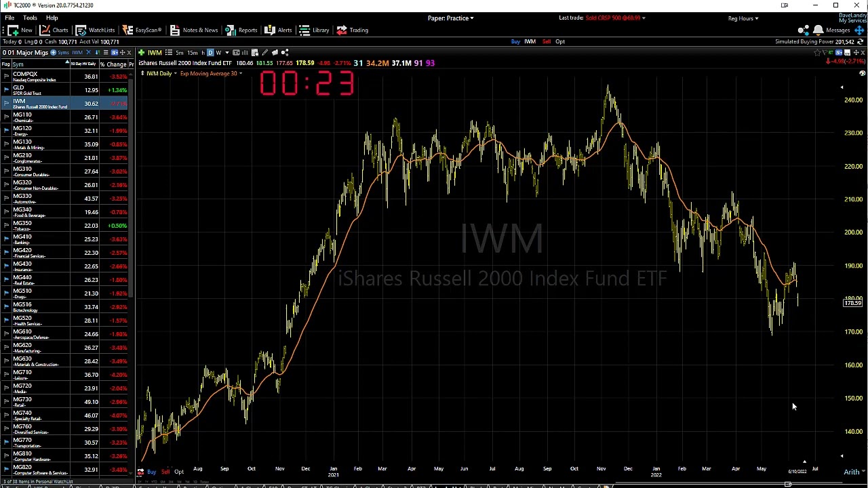This screenshot has width=868, height=488.
Task: Click the 178.59 price label on axis
Action: point(852,303)
